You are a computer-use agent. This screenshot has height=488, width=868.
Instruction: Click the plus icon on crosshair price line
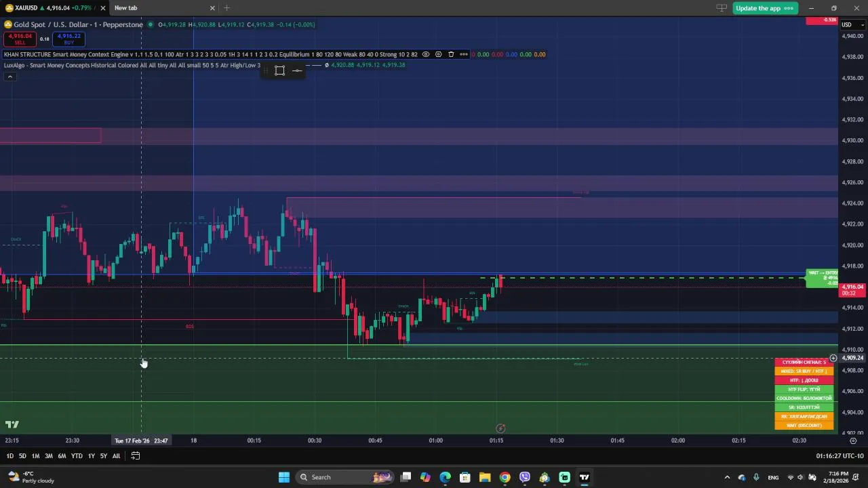833,358
